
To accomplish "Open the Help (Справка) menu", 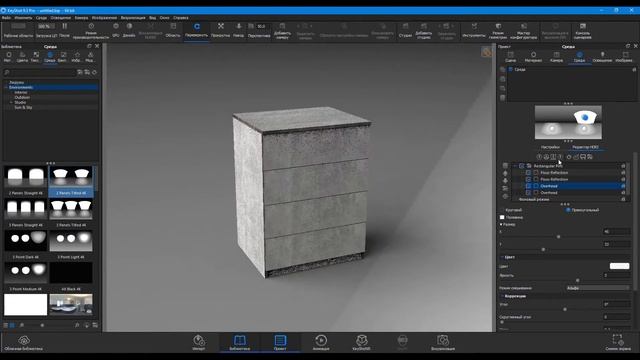I will (181, 18).
